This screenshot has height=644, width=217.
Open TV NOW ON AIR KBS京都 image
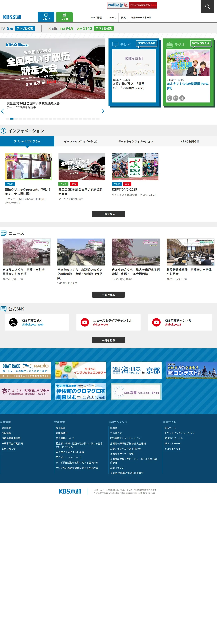134,63
